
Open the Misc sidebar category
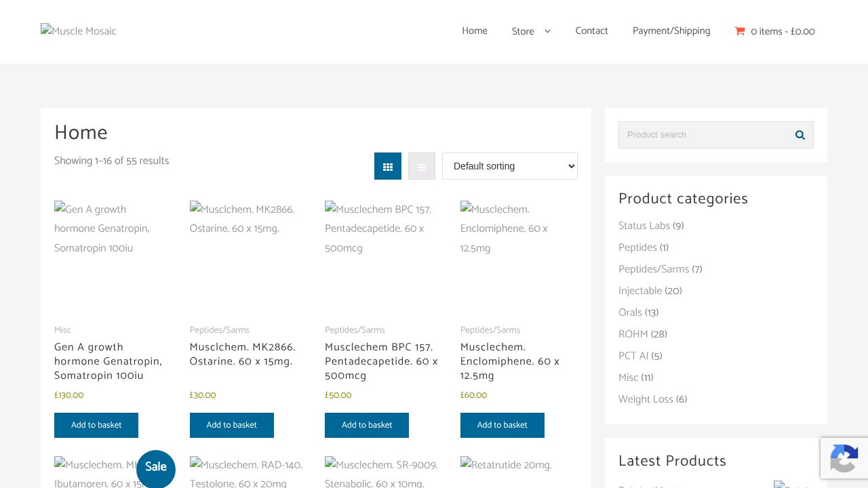click(x=629, y=378)
